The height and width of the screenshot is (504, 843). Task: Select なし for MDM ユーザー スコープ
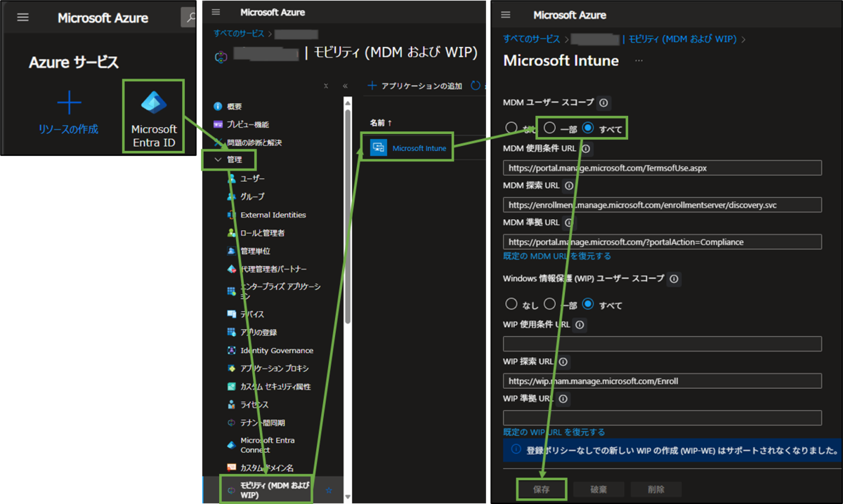click(x=511, y=128)
